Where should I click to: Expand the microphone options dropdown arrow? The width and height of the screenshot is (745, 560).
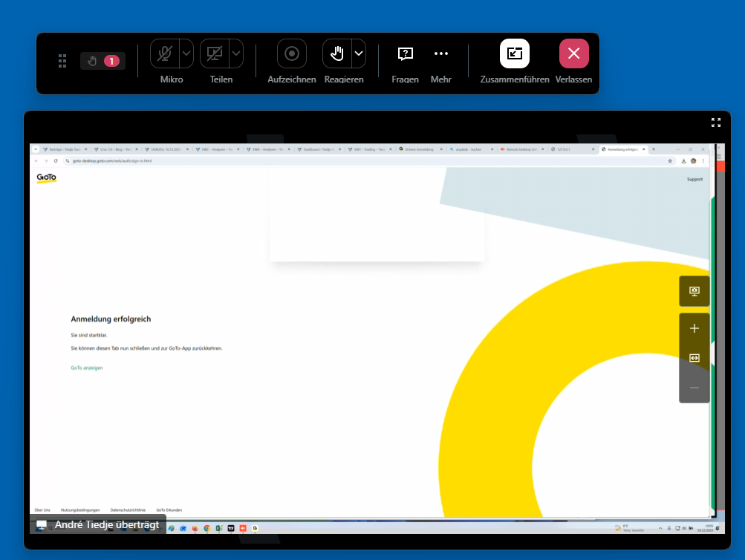click(186, 53)
